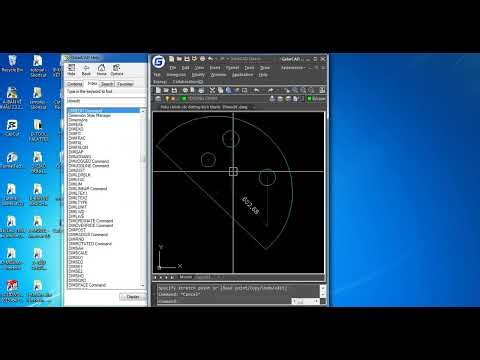Click Open icon in standard toolbar
The width and height of the screenshot is (480, 360).
[x=166, y=90]
